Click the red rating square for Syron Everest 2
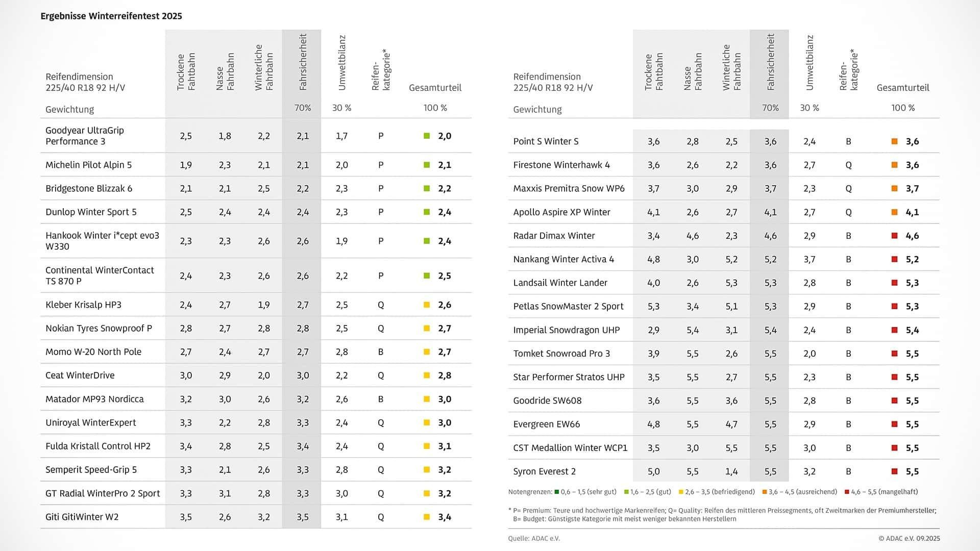The height and width of the screenshot is (551, 980). coord(894,471)
